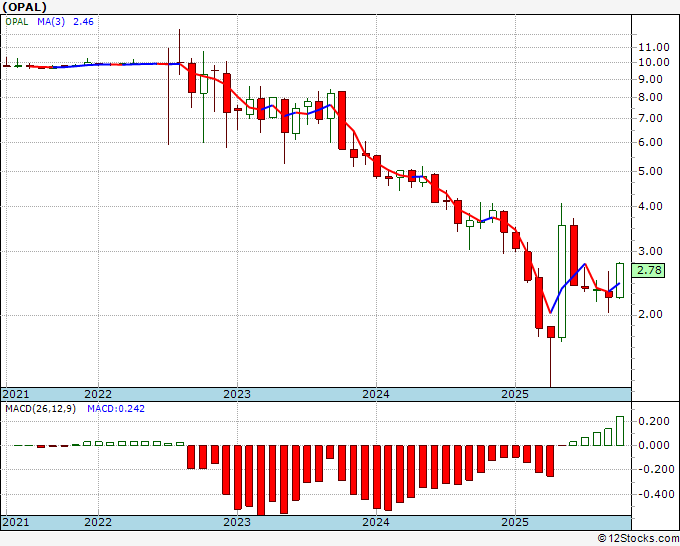Click the 2022 label on price chart axis
This screenshot has height=546, width=680.
[98, 394]
